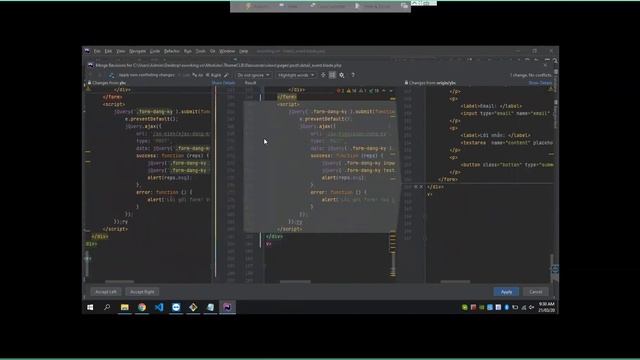Click the clock in the system tray

tap(547, 307)
